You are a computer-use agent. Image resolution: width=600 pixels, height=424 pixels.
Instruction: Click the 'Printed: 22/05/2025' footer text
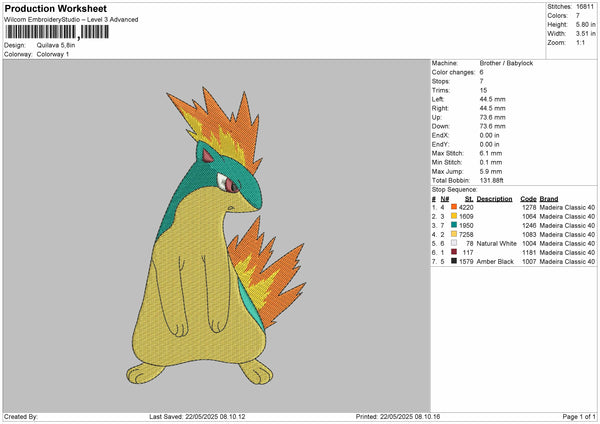(x=398, y=416)
